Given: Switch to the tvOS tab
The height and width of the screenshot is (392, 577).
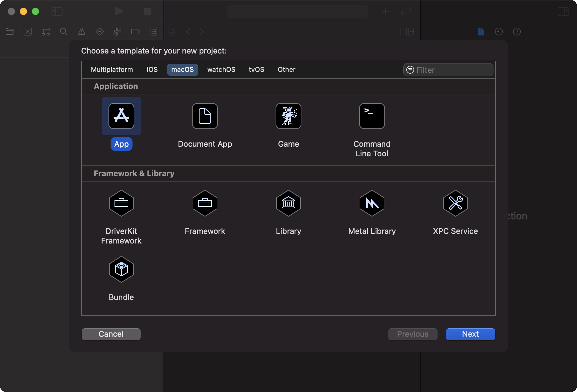Looking at the screenshot, I should tap(257, 70).
